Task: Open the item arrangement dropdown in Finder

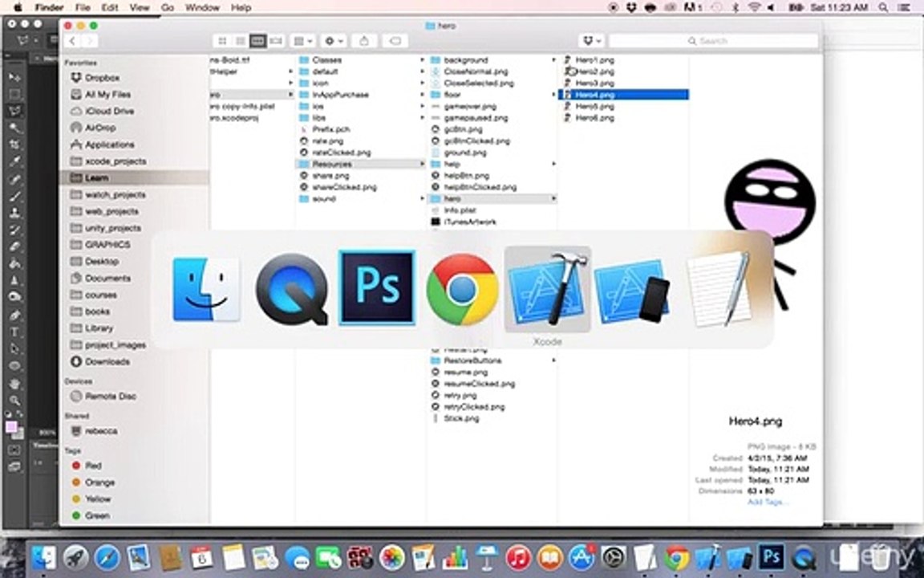Action: tap(303, 41)
